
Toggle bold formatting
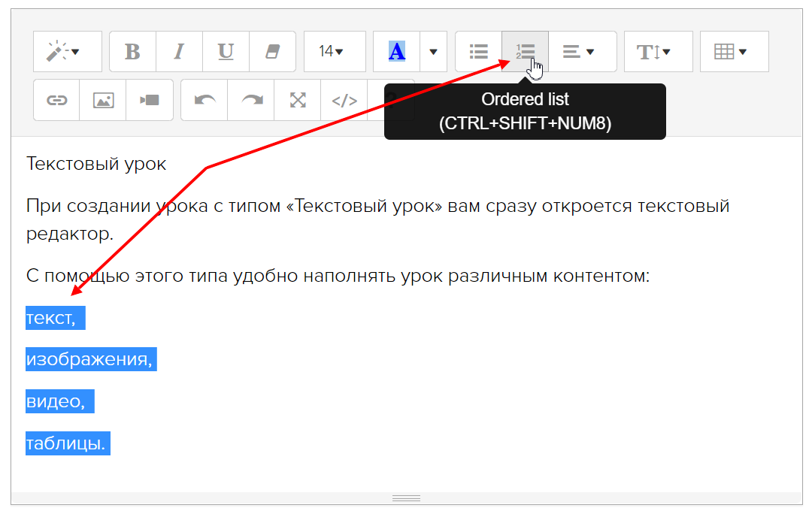click(132, 52)
